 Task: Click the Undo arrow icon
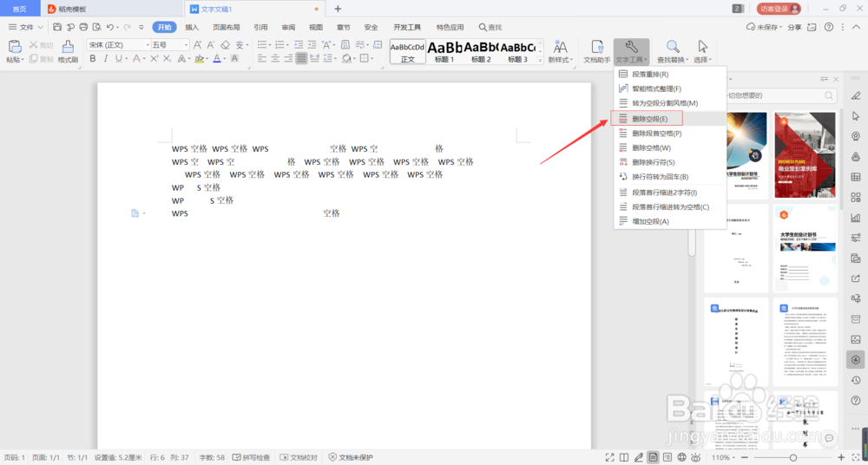click(x=109, y=27)
